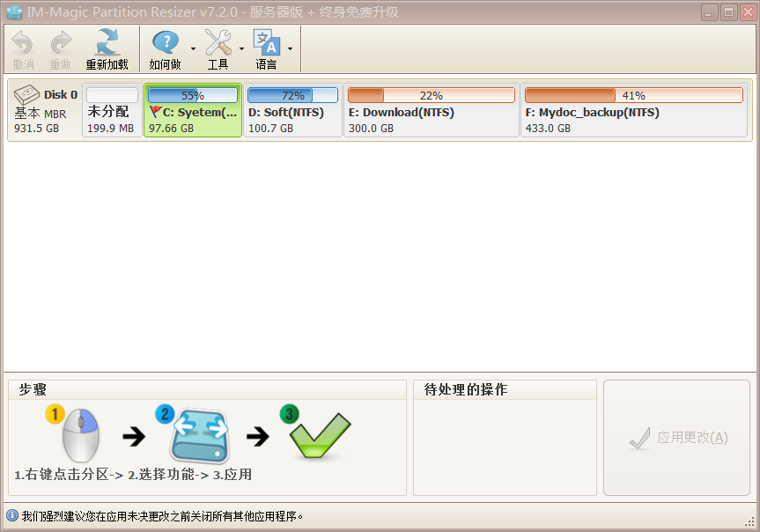Click the Redo (重做) toolbar icon
Viewport: 760px width, 532px height.
(x=61, y=43)
